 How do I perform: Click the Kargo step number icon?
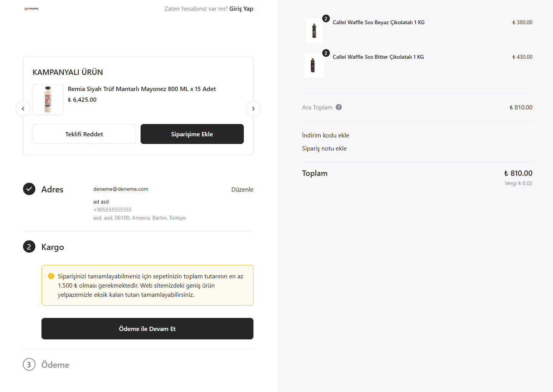pos(29,246)
